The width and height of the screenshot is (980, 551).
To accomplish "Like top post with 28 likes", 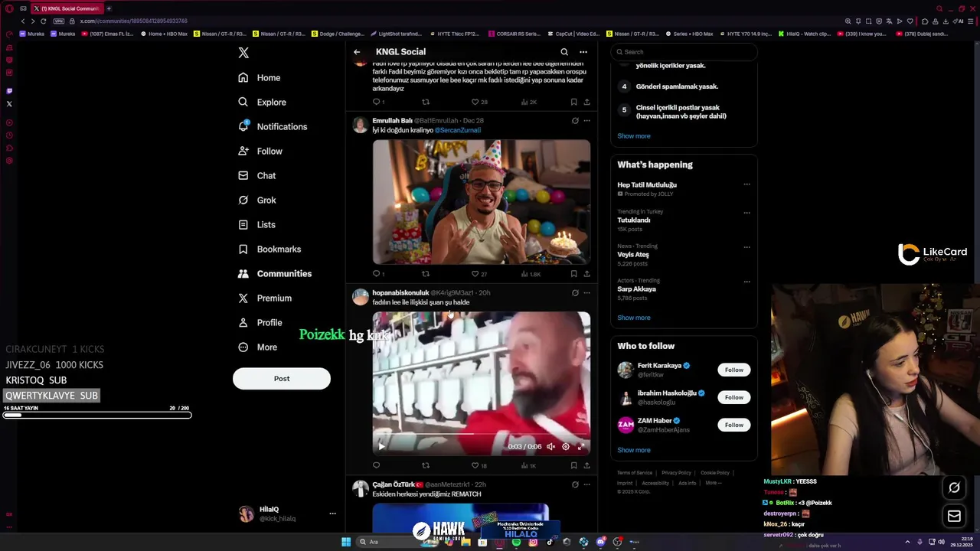I will (479, 102).
